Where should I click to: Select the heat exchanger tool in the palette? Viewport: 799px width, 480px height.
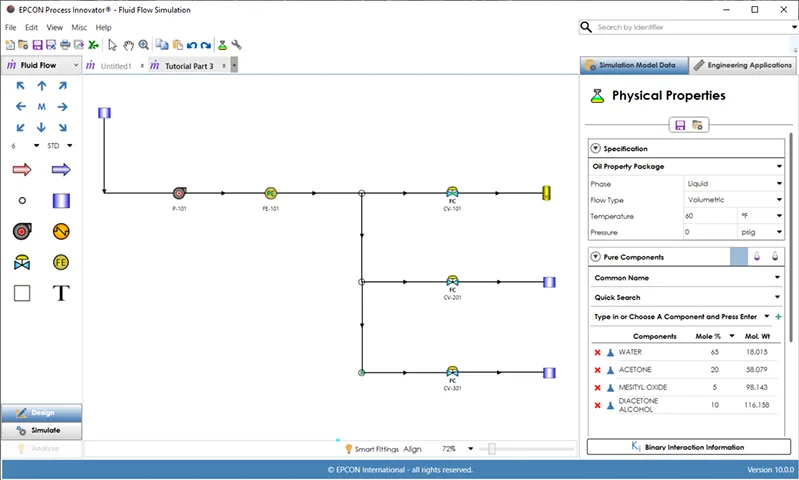pos(61,231)
